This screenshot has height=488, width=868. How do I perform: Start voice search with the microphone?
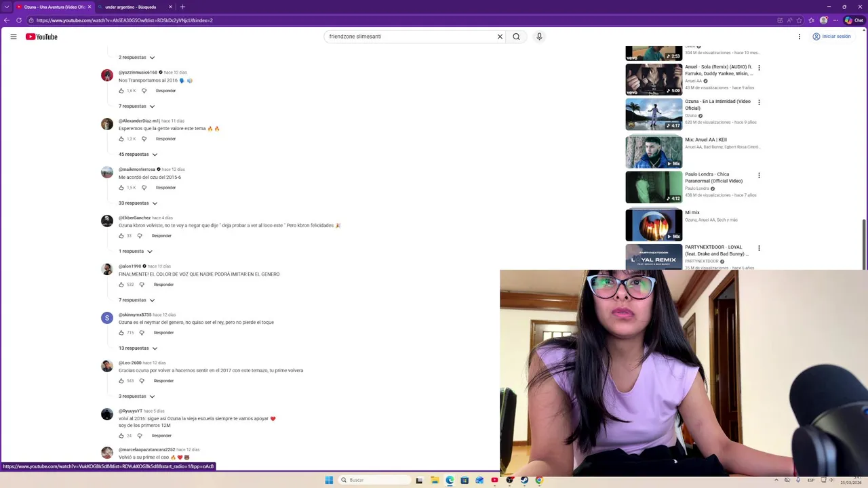[x=539, y=37]
